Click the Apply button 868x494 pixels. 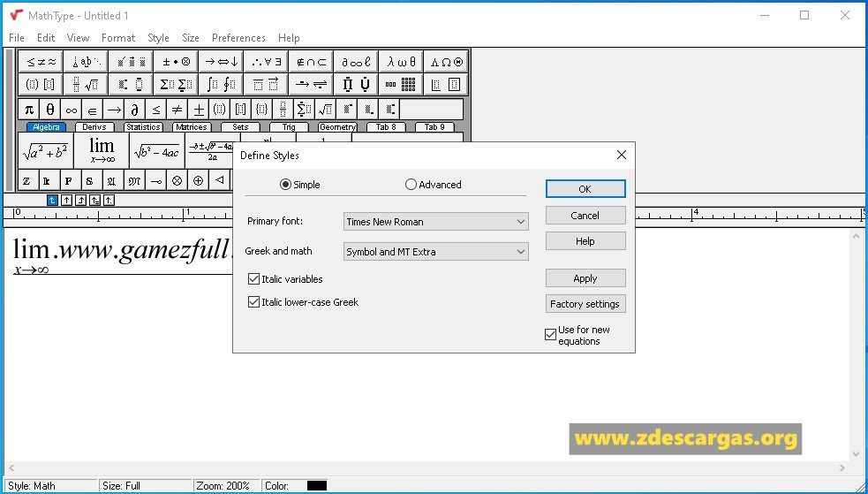(x=585, y=278)
